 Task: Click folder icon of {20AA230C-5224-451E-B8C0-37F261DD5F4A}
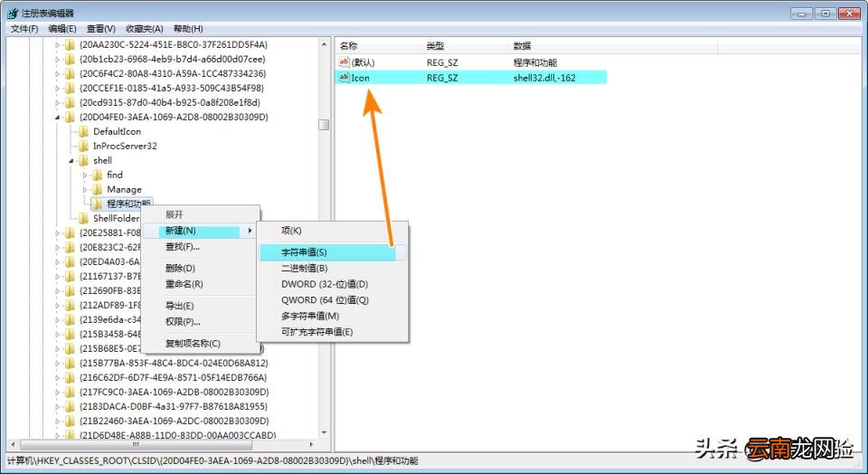[x=70, y=45]
